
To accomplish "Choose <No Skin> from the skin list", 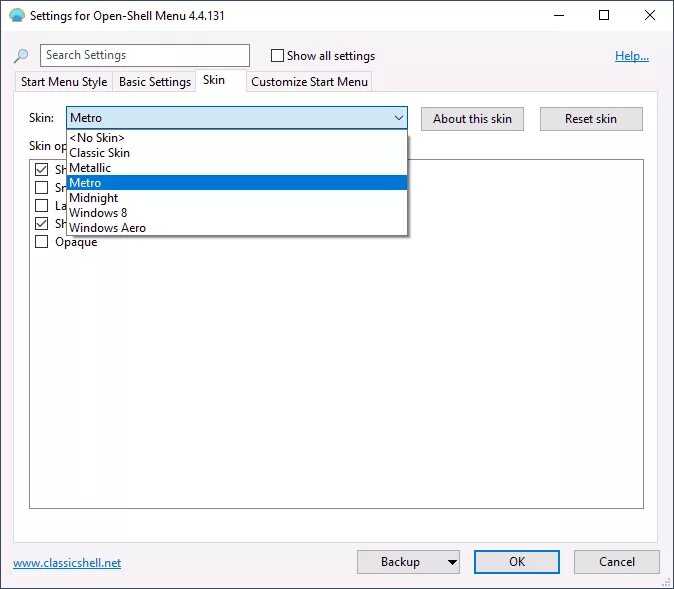I will (x=237, y=138).
